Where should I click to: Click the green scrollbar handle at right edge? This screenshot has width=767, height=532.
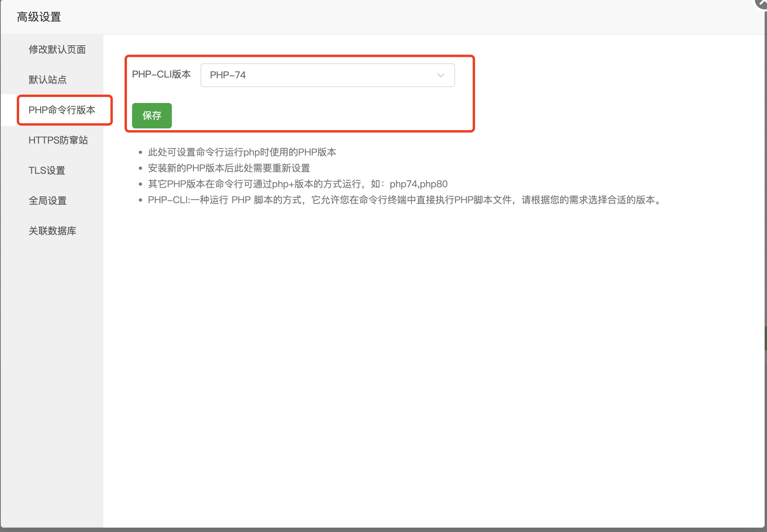click(765, 338)
